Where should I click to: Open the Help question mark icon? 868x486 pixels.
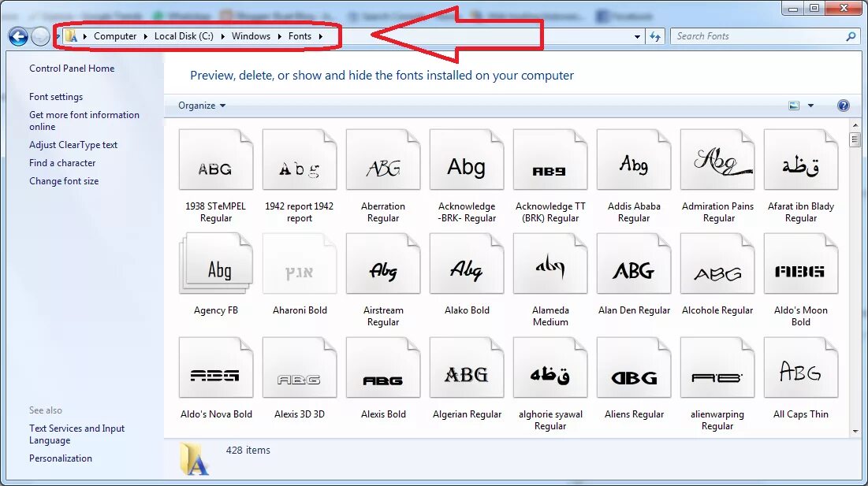click(843, 106)
